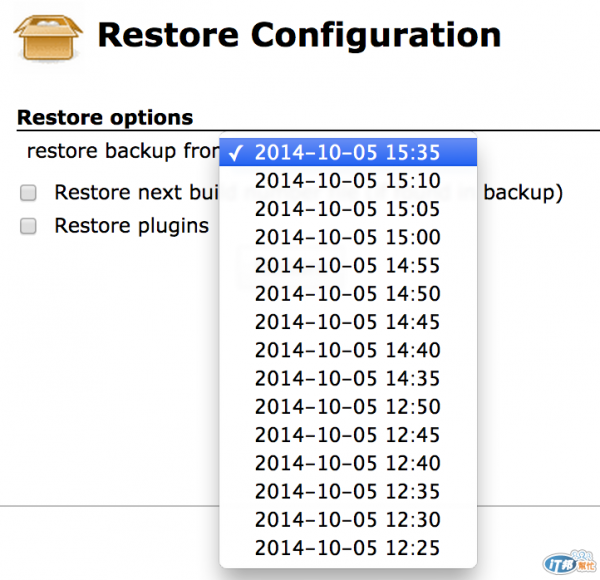Pick the oldest backup 2014-10-05 12:25

click(x=347, y=548)
